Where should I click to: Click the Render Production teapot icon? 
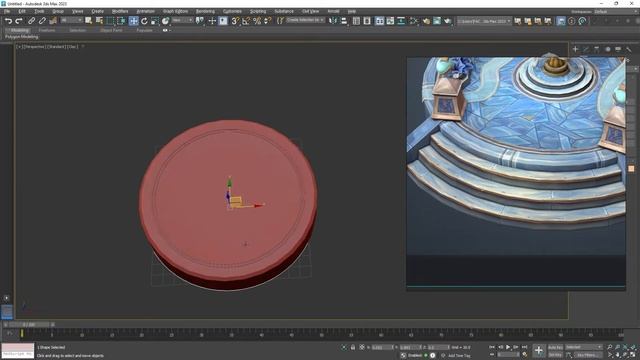[447, 21]
